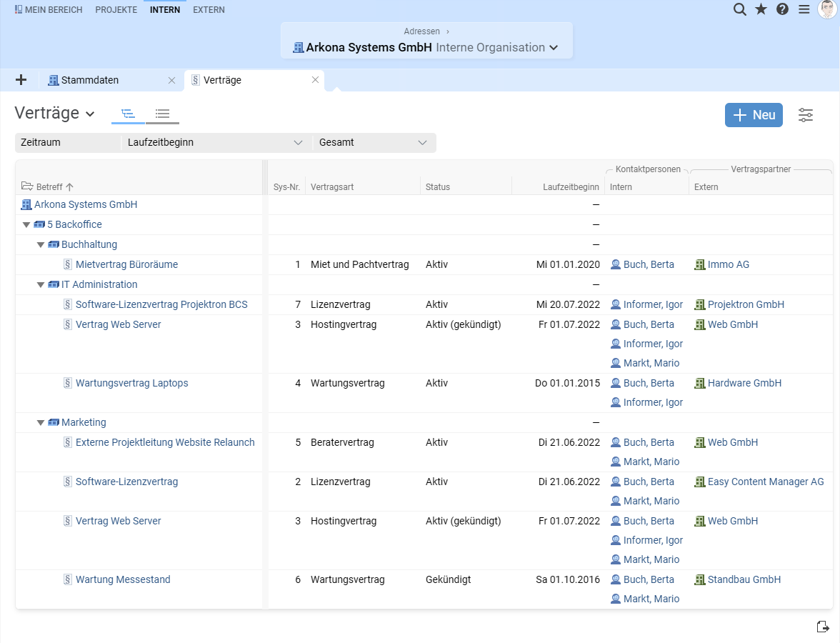Click contract icon of Wartung Messestand
Screen dimensions: 840x643
point(67,579)
